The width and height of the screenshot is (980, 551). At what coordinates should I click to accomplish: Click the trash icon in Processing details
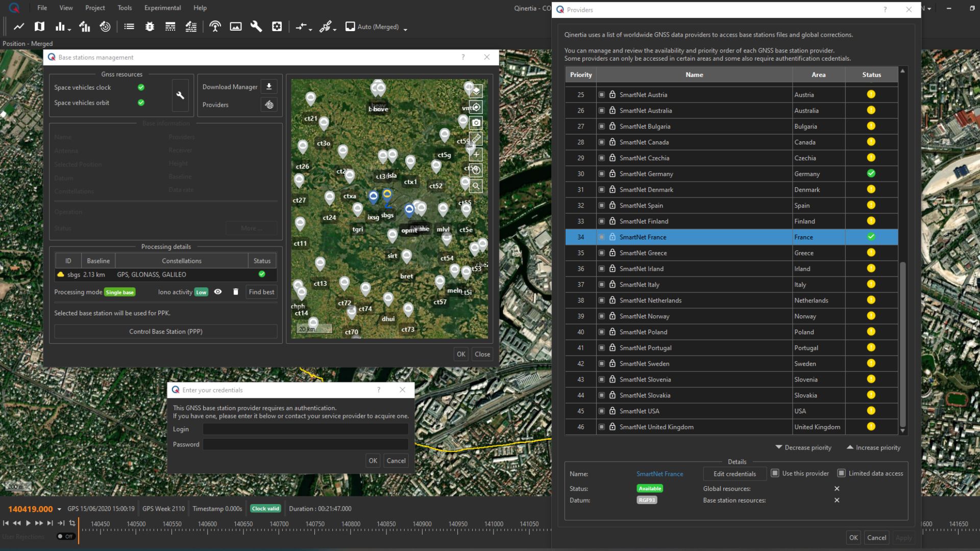pos(235,292)
